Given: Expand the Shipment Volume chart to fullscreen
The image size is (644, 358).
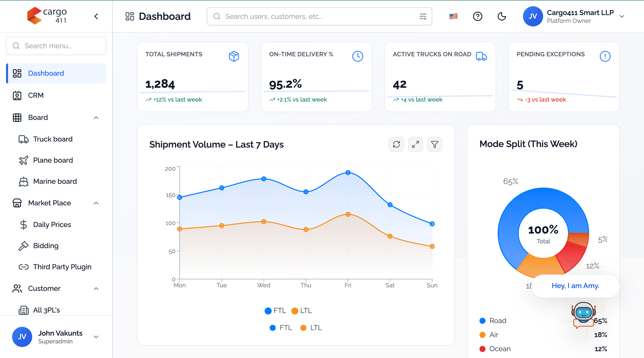Looking at the screenshot, I should (415, 144).
